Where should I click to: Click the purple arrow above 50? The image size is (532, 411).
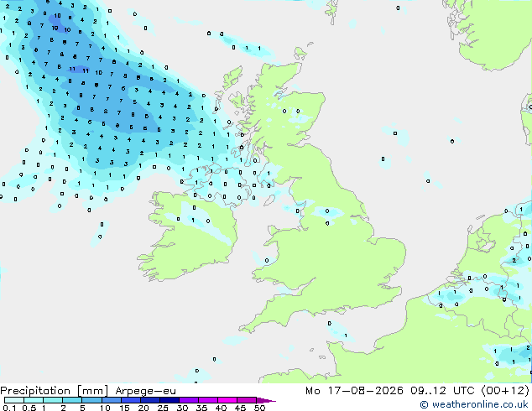coord(266,400)
